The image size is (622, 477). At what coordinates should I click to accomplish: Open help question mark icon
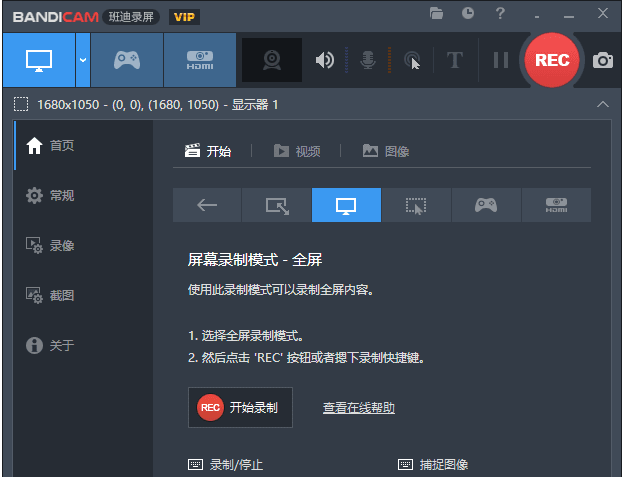tap(500, 13)
